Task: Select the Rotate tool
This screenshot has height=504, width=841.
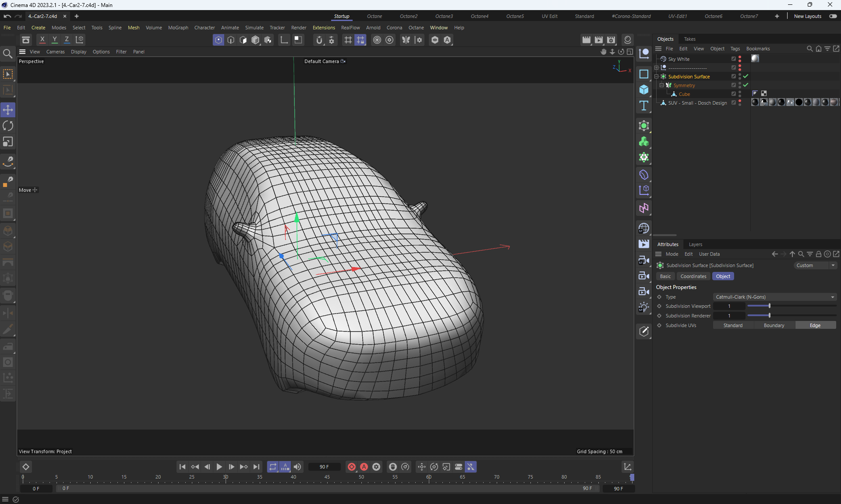Action: tap(8, 126)
